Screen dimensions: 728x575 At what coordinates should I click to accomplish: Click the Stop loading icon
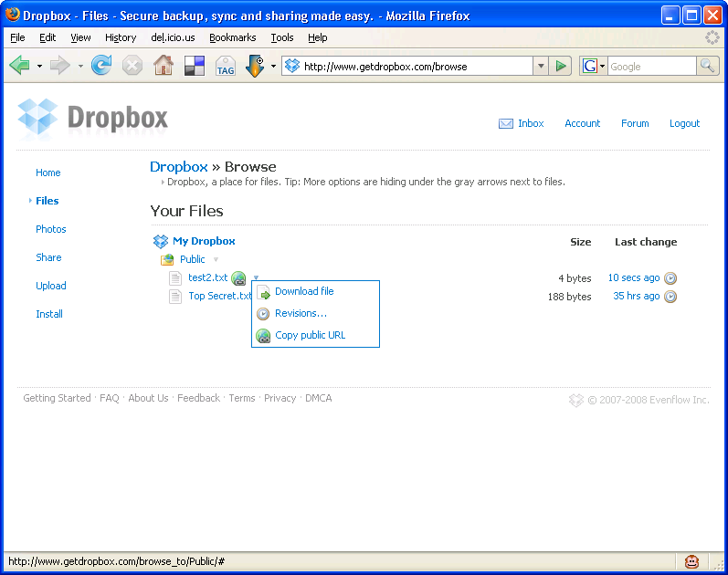[132, 66]
